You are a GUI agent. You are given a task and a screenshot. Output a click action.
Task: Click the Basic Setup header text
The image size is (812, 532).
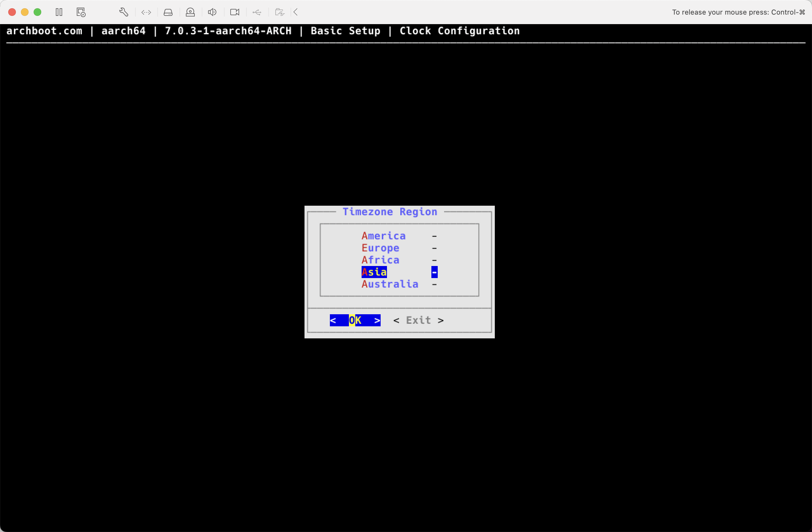point(345,31)
